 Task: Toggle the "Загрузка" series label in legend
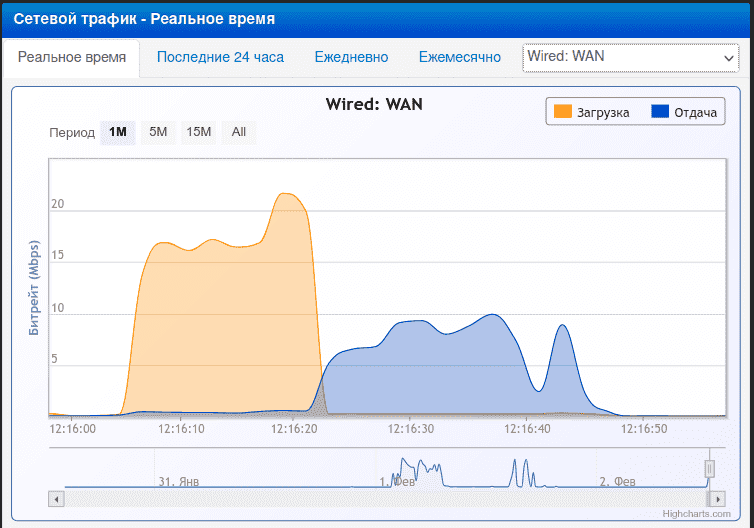pyautogui.click(x=603, y=112)
